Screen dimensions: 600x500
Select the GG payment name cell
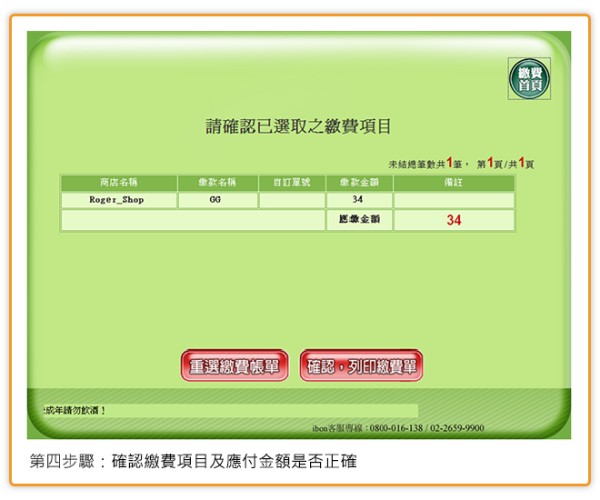coord(218,200)
